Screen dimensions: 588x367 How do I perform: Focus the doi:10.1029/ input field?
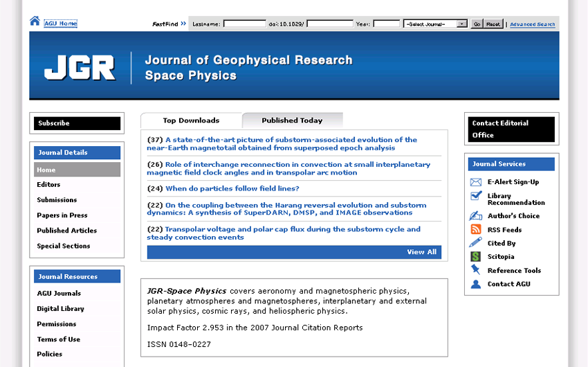pyautogui.click(x=330, y=24)
